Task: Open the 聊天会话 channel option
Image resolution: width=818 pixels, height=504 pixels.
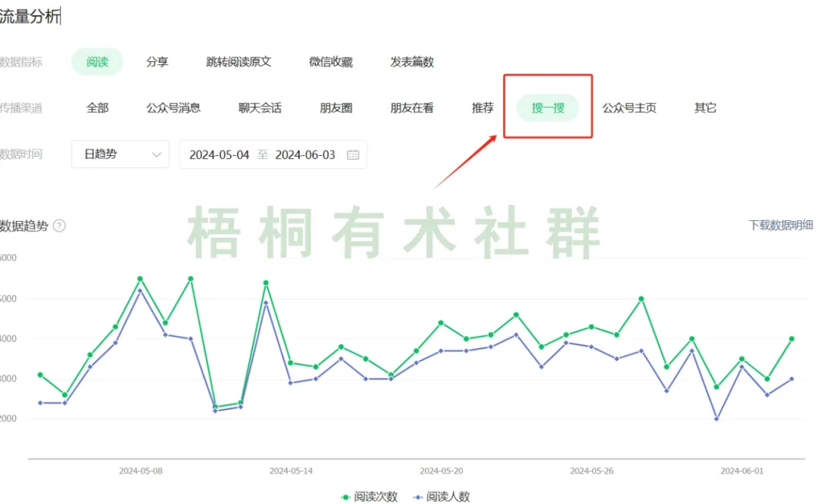Action: pos(260,107)
